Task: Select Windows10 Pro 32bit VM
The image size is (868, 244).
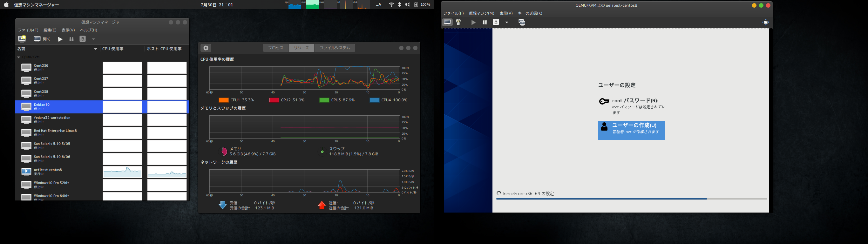Action: [102, 185]
